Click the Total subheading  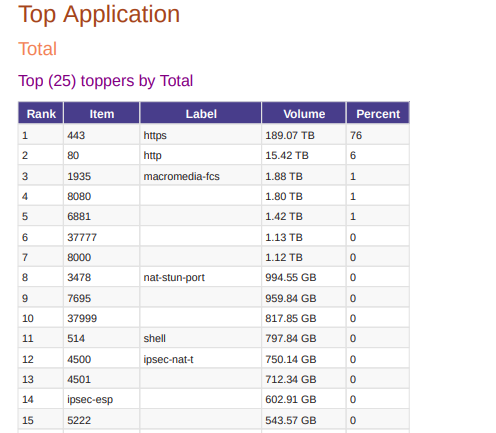click(37, 49)
